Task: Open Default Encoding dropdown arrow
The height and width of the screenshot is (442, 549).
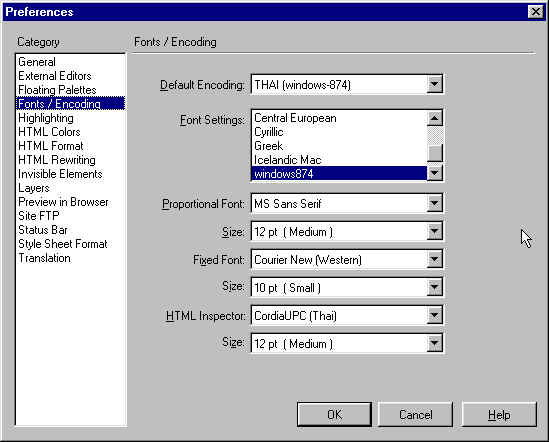Action: [x=435, y=84]
